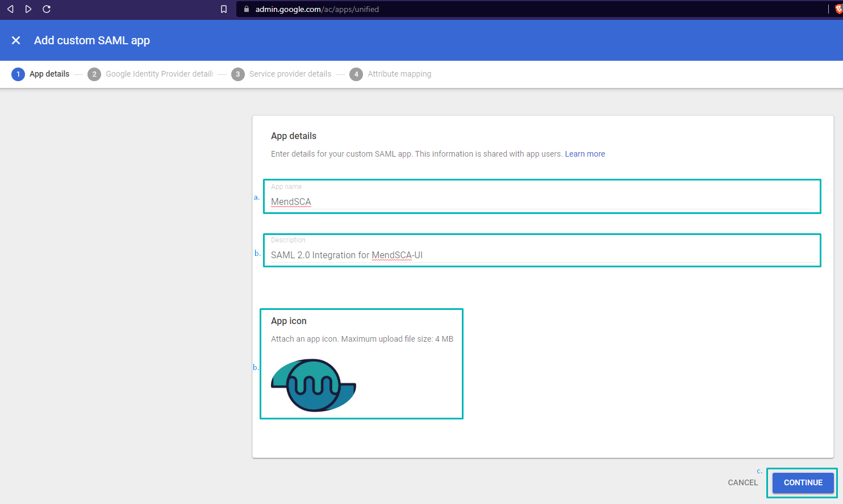
Task: Click the bookmark icon in address bar
Action: coord(224,9)
